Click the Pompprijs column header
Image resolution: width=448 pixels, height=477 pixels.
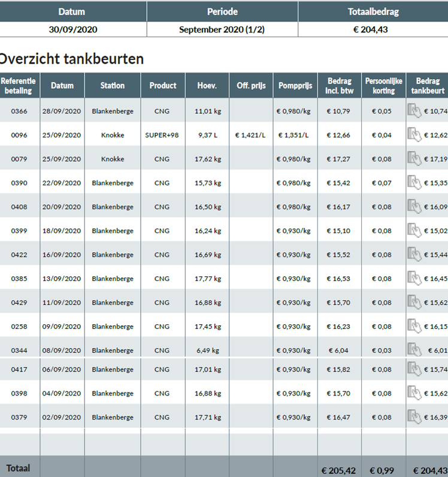[295, 86]
